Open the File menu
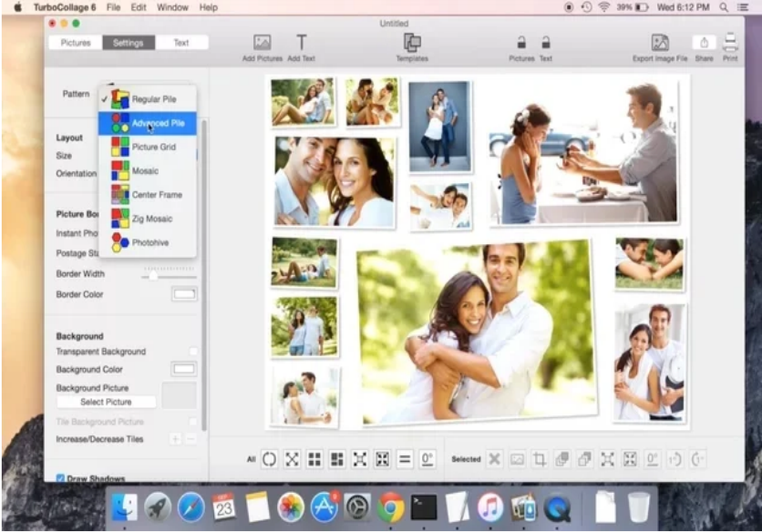The height and width of the screenshot is (532, 762). (113, 7)
